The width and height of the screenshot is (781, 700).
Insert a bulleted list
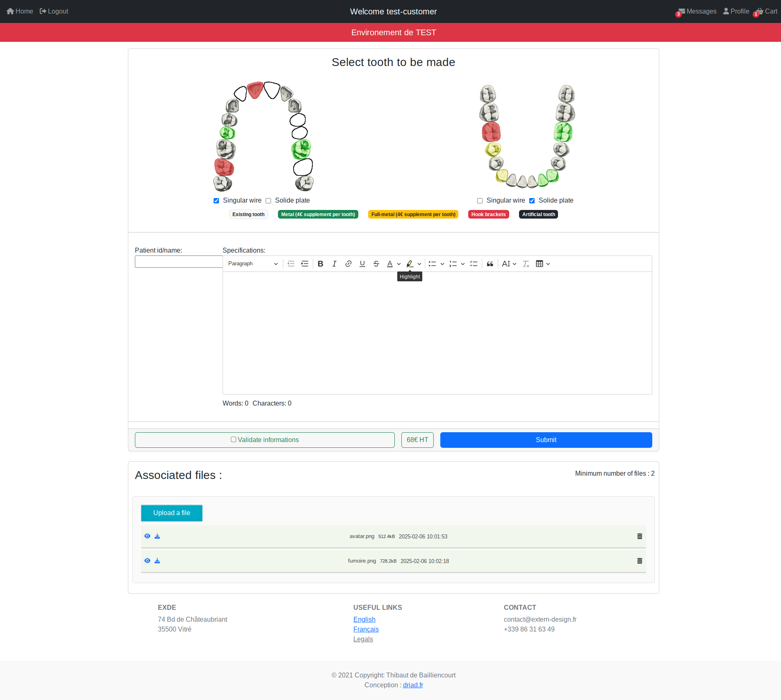[x=432, y=264]
